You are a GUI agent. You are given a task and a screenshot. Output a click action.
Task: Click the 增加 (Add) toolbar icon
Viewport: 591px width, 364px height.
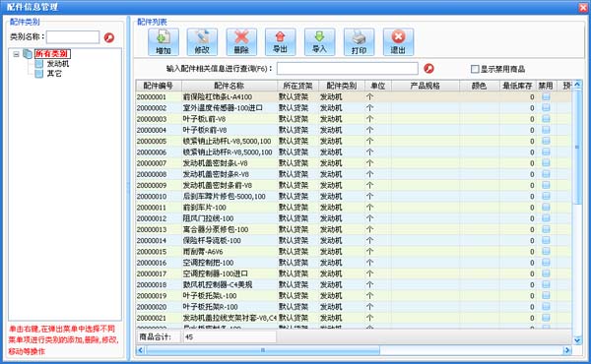coord(164,41)
